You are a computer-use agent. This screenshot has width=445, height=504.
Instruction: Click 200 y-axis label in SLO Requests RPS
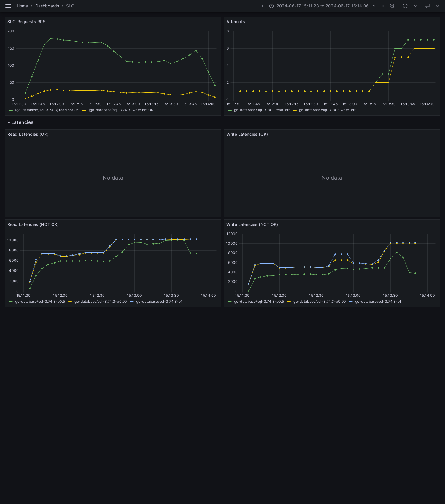(11, 31)
